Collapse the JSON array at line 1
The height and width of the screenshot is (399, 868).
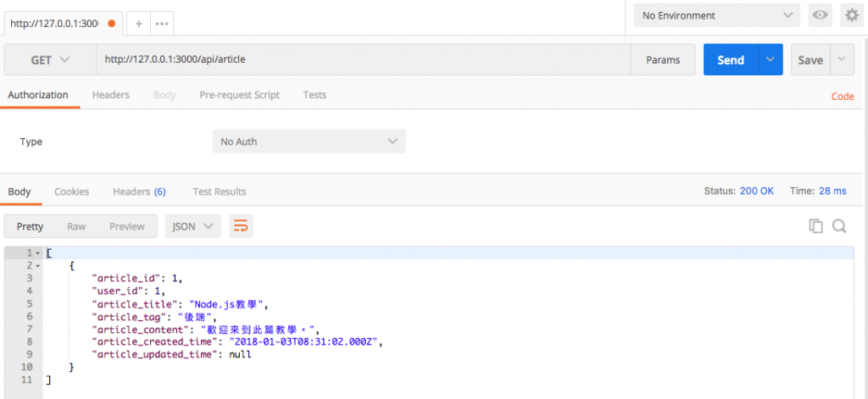click(x=37, y=253)
